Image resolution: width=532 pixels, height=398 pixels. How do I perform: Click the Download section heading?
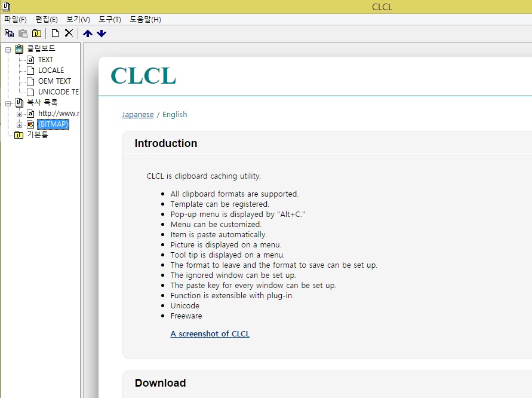coord(160,383)
